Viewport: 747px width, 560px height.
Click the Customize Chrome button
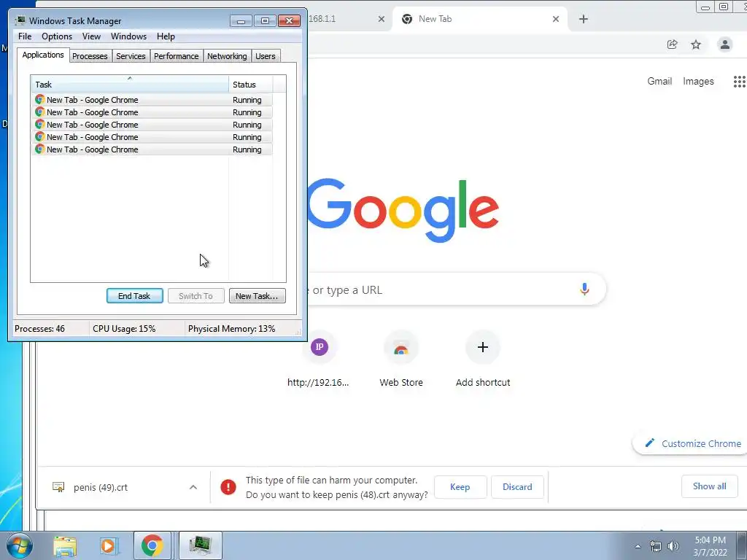click(690, 443)
